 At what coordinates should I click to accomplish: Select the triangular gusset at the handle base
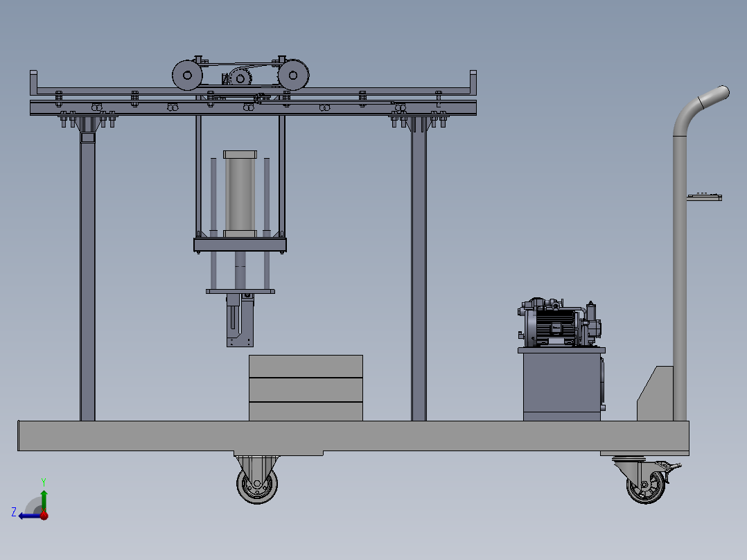[655, 393]
